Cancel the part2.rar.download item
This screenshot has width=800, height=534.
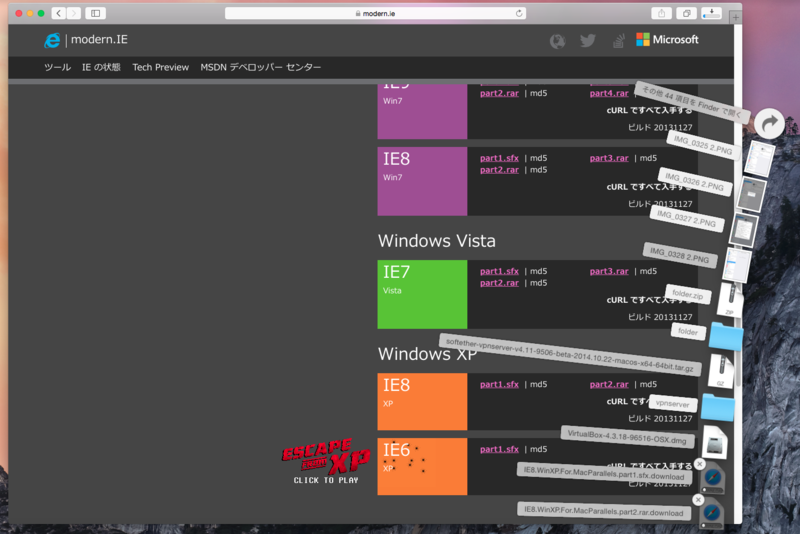pyautogui.click(x=698, y=500)
